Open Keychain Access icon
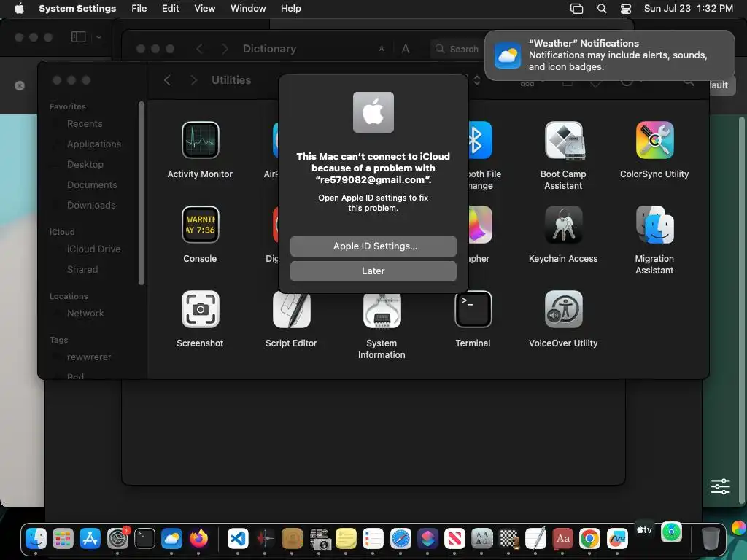The width and height of the screenshot is (747, 560). click(x=564, y=225)
